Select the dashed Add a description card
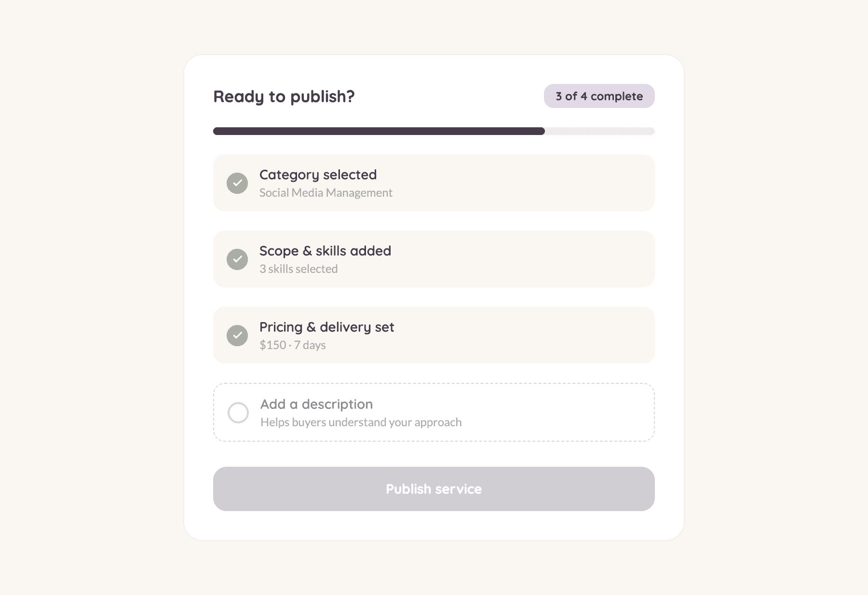This screenshot has height=595, width=868. (434, 412)
